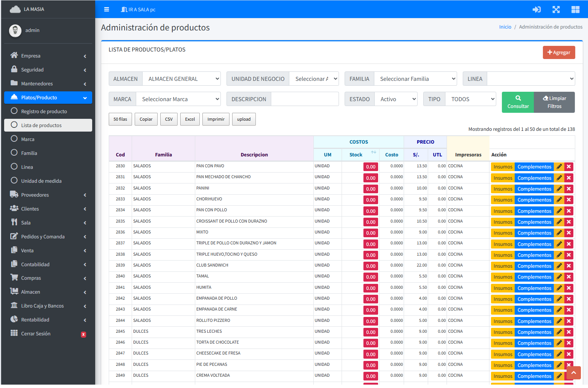The image size is (588, 388).
Task: Open the TIPO dropdown set to TODOS
Action: (470, 99)
